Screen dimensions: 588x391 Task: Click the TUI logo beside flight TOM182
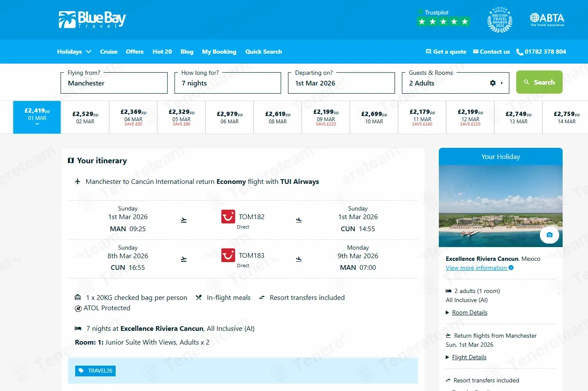point(228,217)
